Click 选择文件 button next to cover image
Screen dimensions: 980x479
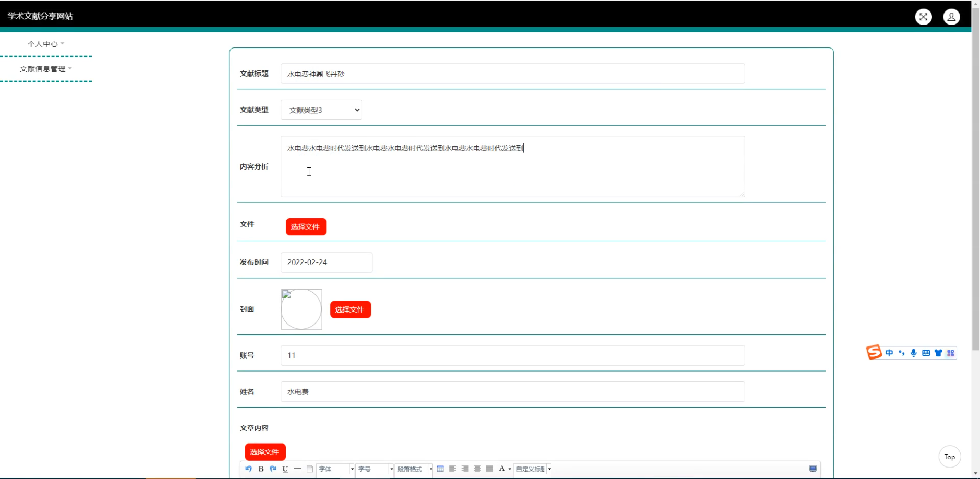click(x=350, y=309)
